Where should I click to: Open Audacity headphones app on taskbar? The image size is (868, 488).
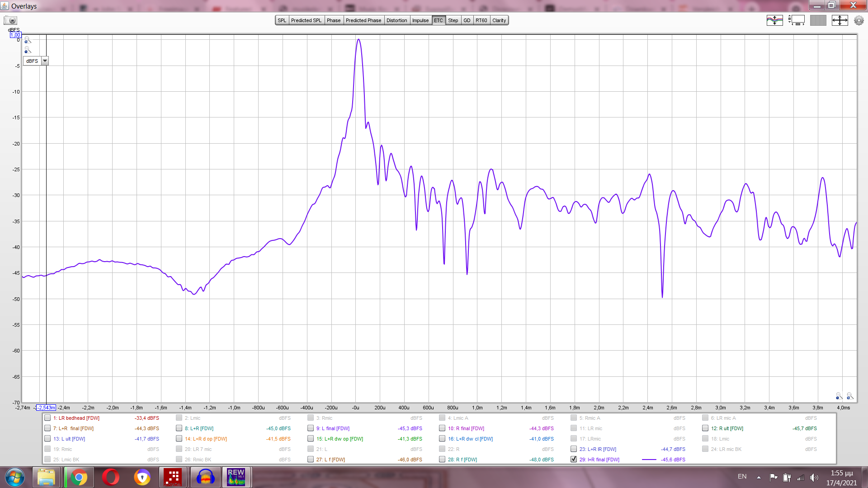coord(205,477)
